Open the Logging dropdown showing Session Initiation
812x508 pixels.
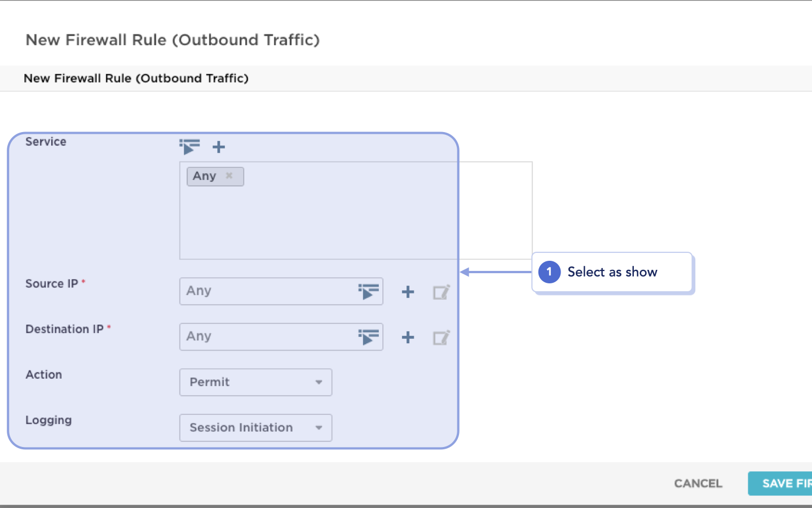point(255,427)
